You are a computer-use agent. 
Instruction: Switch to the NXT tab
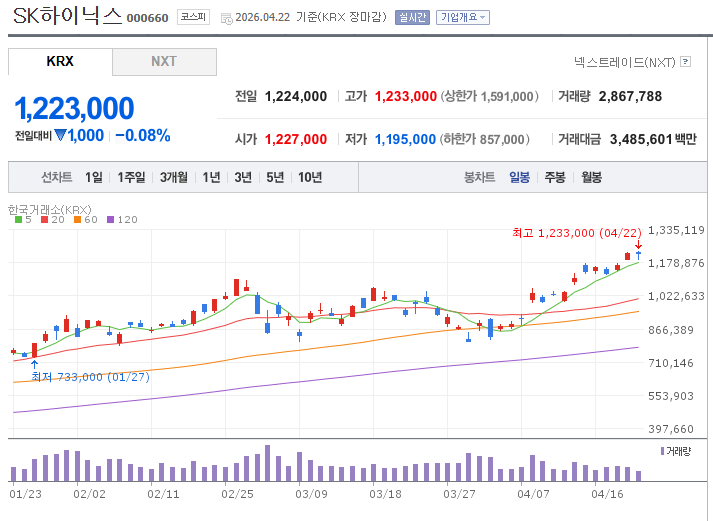click(x=164, y=62)
